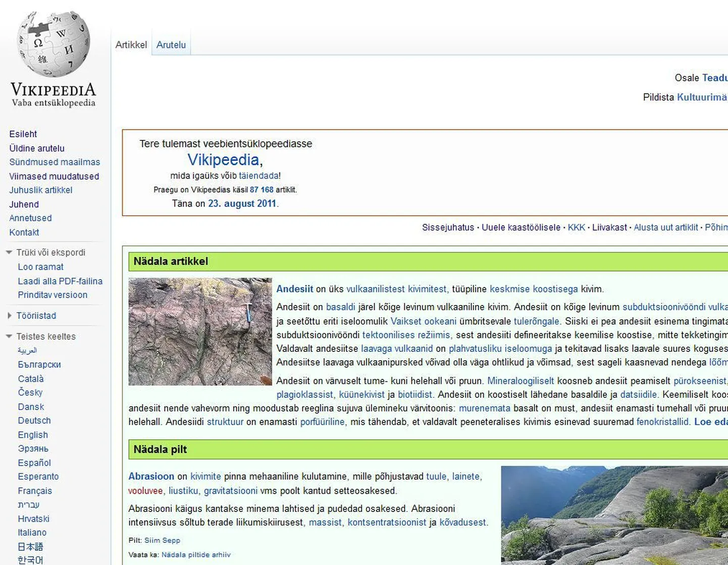Viewport: 728px width, 565px height.
Task: Click the 87 168 article count
Action: pyautogui.click(x=262, y=190)
